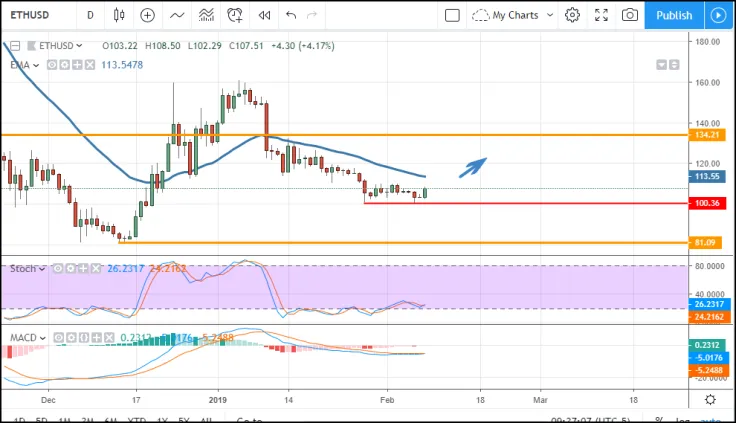Click the blue Publish button
Viewport: 736px width, 423px height.
674,15
